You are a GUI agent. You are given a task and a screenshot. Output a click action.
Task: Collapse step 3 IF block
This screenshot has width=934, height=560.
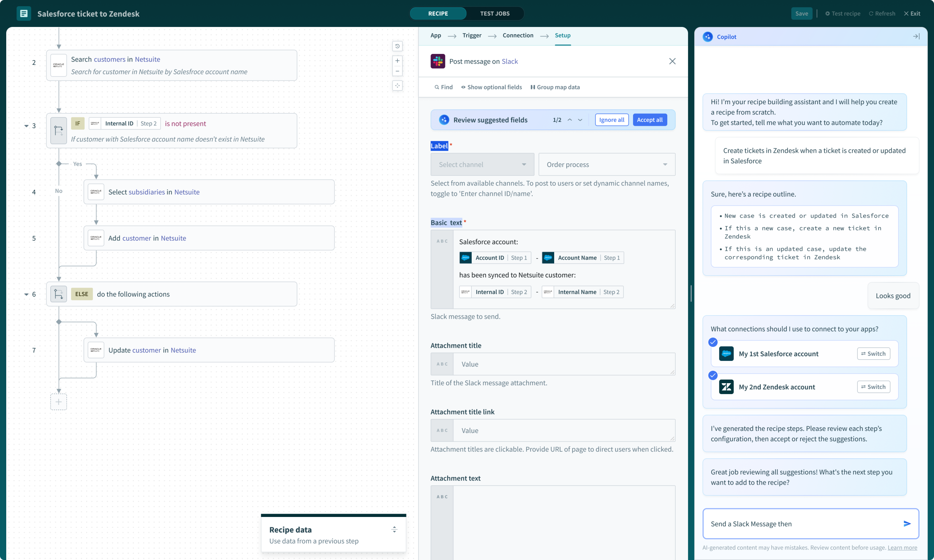click(x=26, y=126)
